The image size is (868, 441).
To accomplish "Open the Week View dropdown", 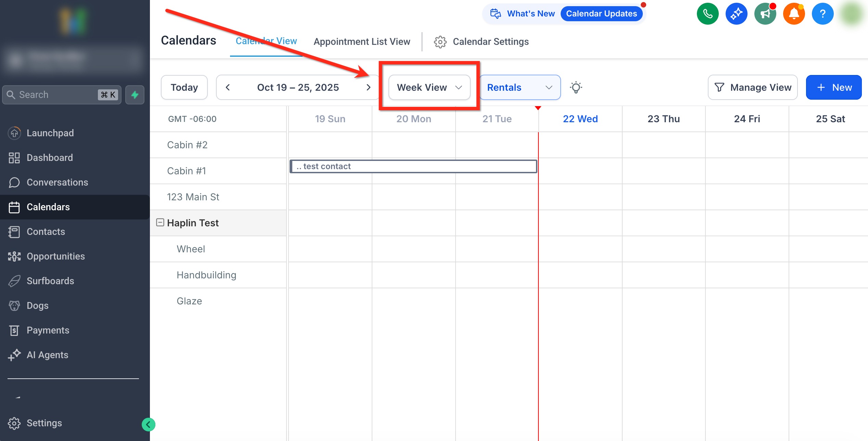I will click(429, 87).
